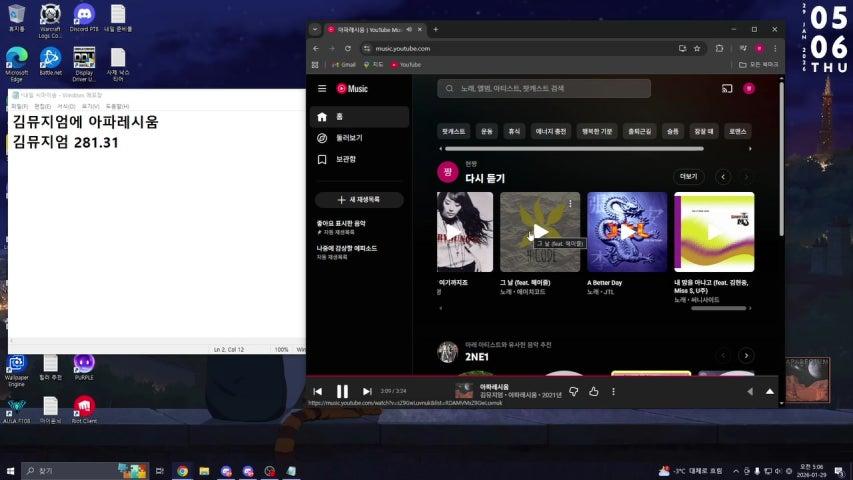Select the 휴식 mood chip
This screenshot has height=480, width=853.
point(514,131)
